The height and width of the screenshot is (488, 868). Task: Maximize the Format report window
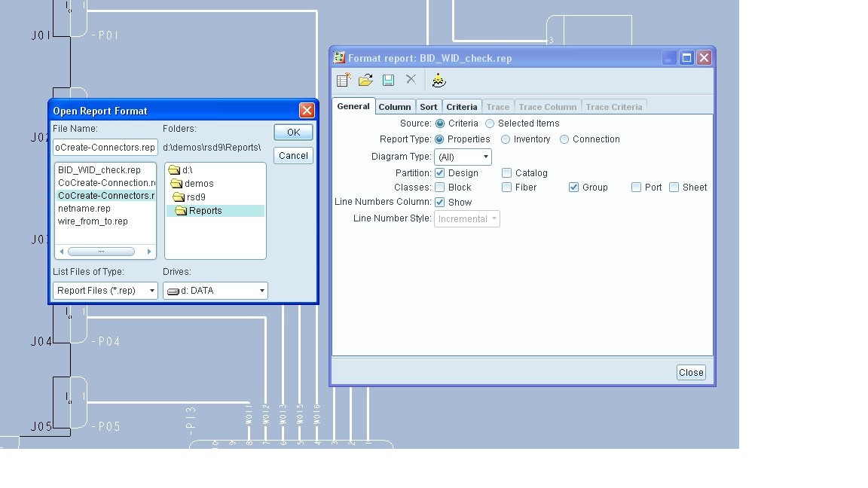[x=686, y=57]
